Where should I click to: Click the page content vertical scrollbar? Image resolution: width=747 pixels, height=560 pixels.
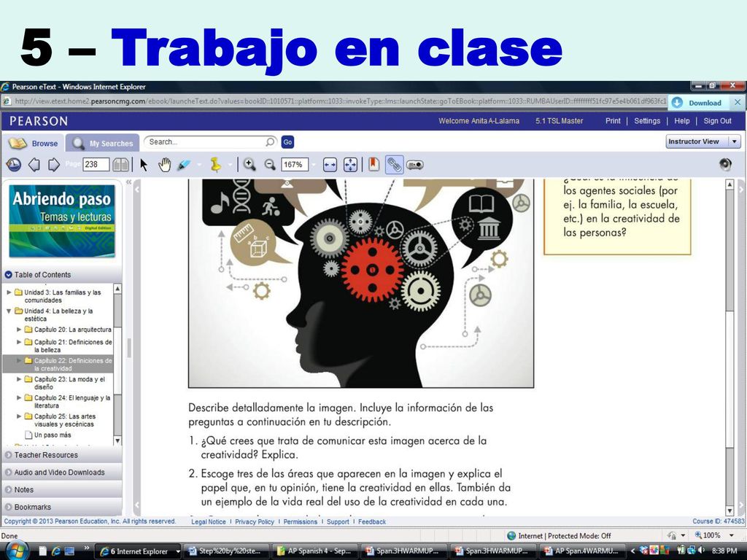729,347
